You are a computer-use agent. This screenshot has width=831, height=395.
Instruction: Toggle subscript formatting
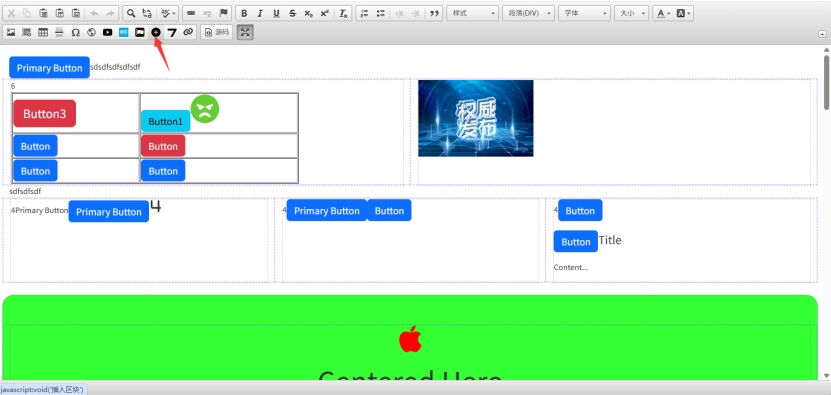308,13
